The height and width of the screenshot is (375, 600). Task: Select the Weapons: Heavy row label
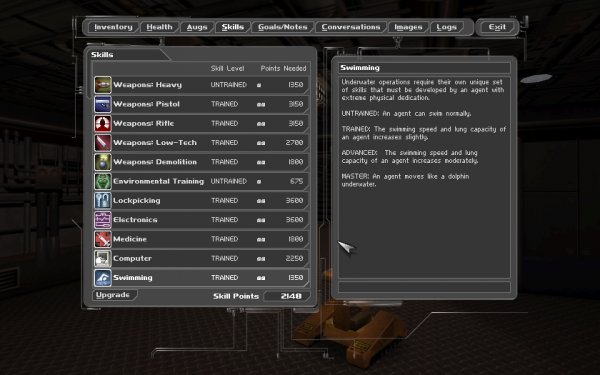[x=147, y=85]
